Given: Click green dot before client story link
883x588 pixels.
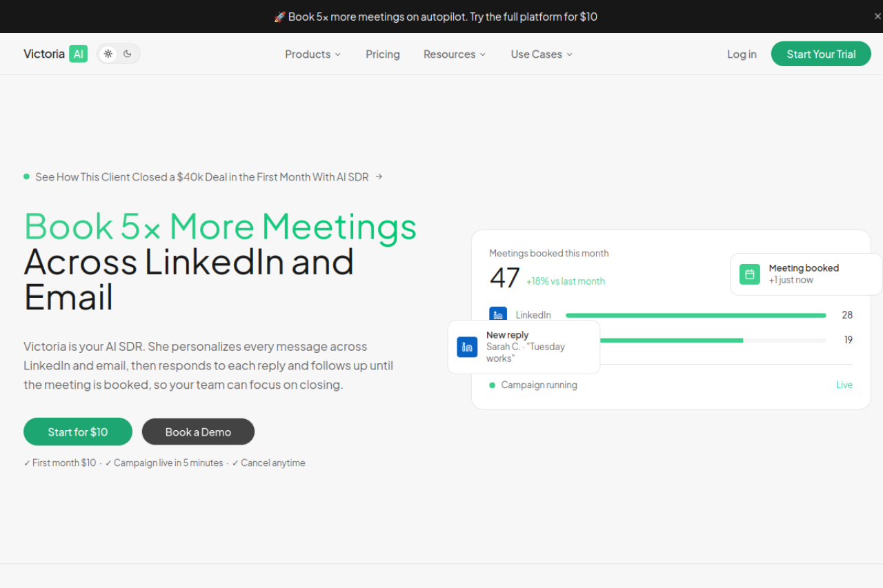Looking at the screenshot, I should [26, 176].
